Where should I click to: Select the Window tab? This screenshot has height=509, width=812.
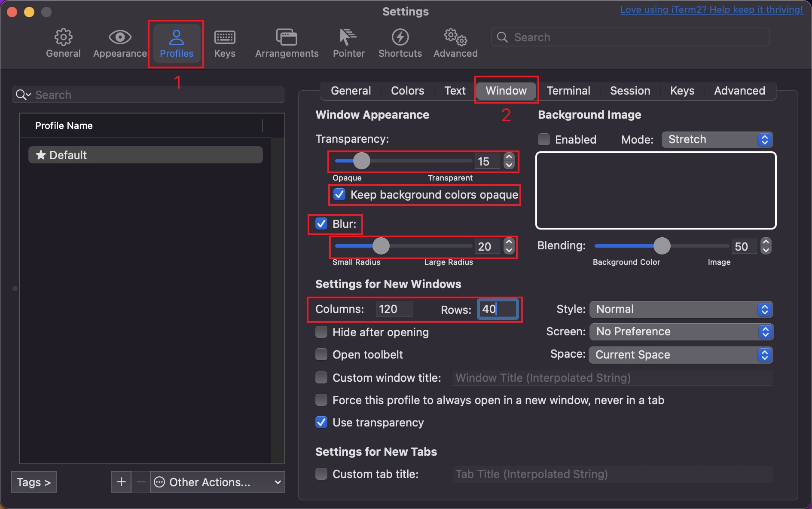click(x=506, y=91)
